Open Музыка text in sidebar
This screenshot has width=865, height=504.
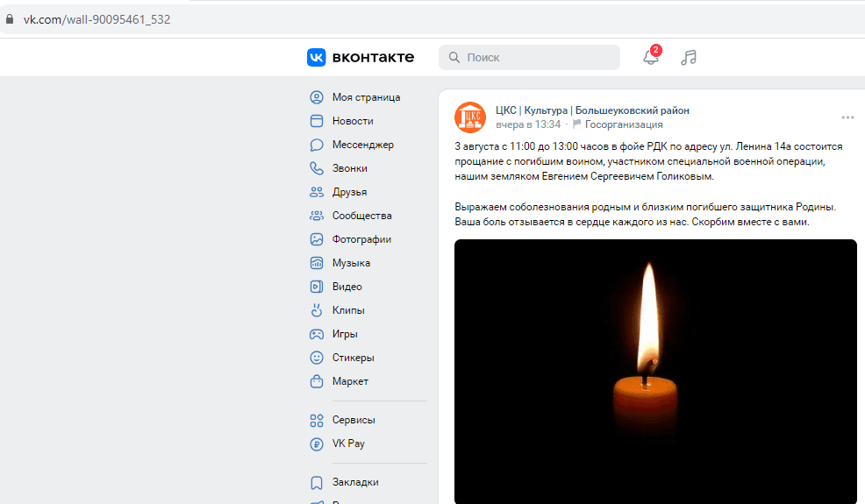tap(351, 264)
